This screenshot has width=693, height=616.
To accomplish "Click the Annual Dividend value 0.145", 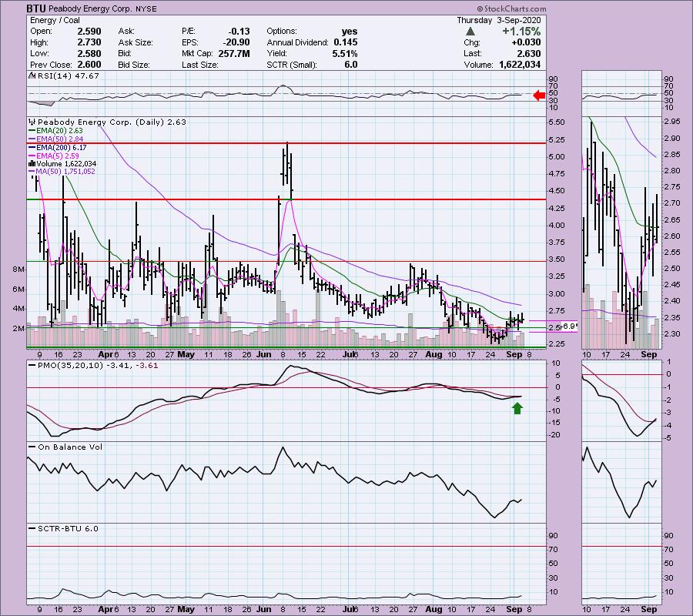I will (346, 42).
